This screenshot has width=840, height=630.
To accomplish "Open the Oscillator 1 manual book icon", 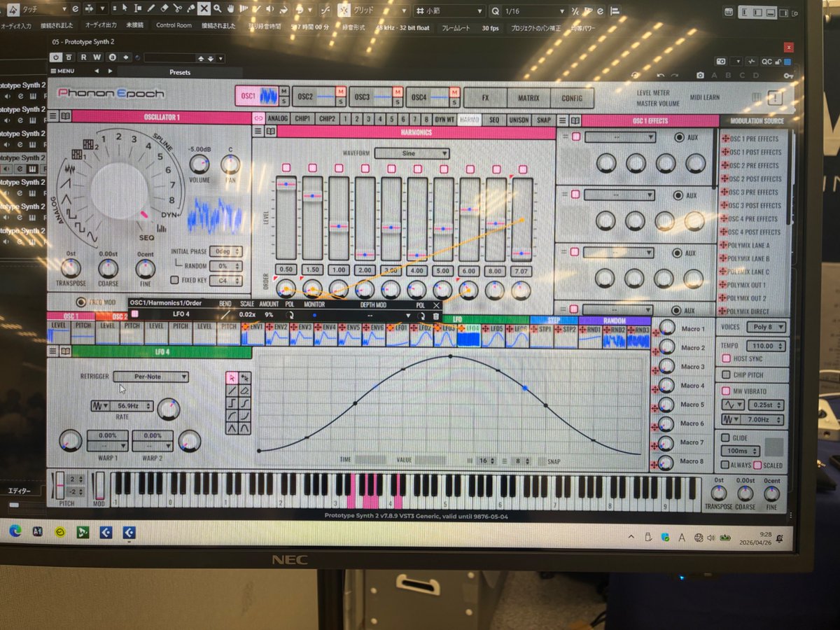I will click(64, 116).
